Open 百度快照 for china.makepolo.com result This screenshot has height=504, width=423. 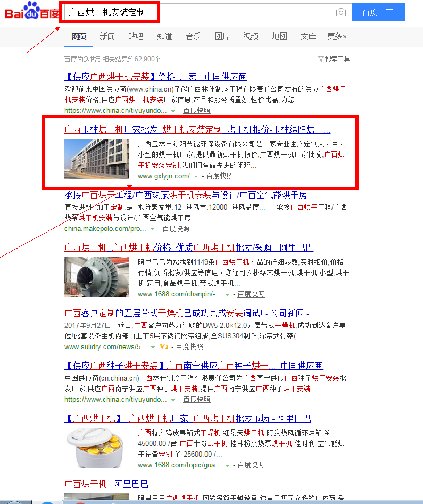click(x=176, y=229)
